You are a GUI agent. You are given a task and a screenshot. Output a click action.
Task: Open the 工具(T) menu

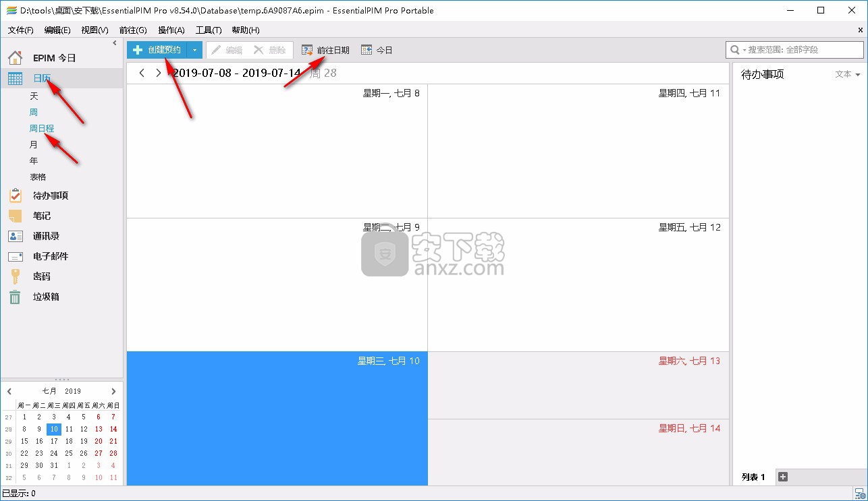click(x=209, y=30)
